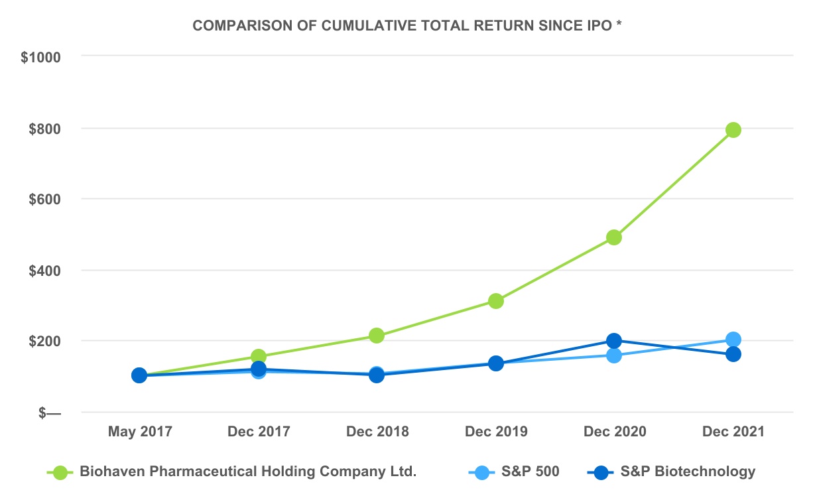Select Biohaven's Dec 2020 data point
The image size is (813, 504).
point(614,237)
